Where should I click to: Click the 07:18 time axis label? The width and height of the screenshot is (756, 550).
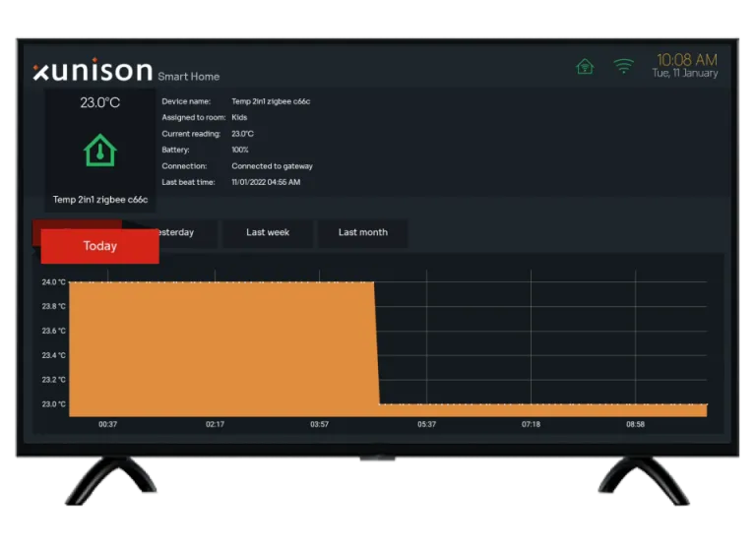click(x=531, y=424)
